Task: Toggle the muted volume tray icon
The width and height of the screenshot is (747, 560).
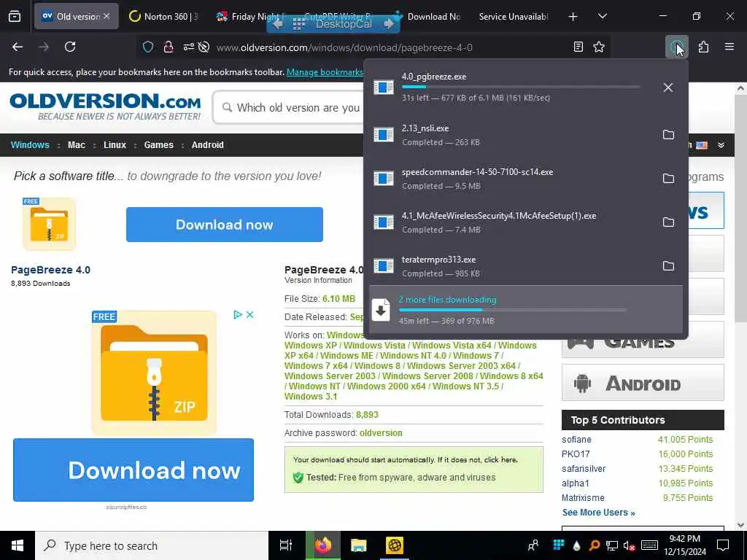Action: click(x=629, y=546)
